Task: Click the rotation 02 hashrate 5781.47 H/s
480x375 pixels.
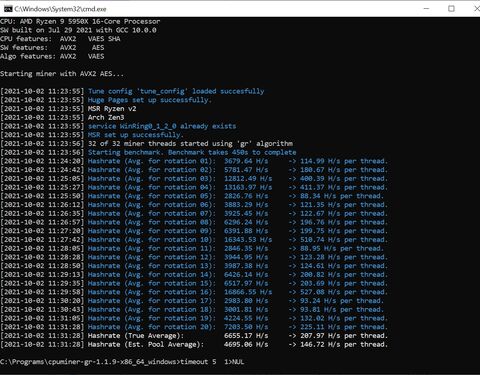Action: pyautogui.click(x=246, y=170)
